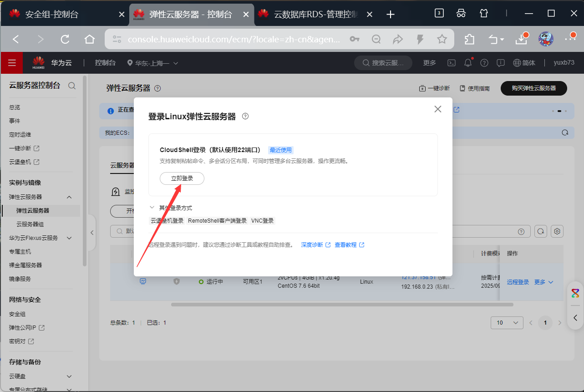Open CloudShell terminal icon in header

(452, 63)
